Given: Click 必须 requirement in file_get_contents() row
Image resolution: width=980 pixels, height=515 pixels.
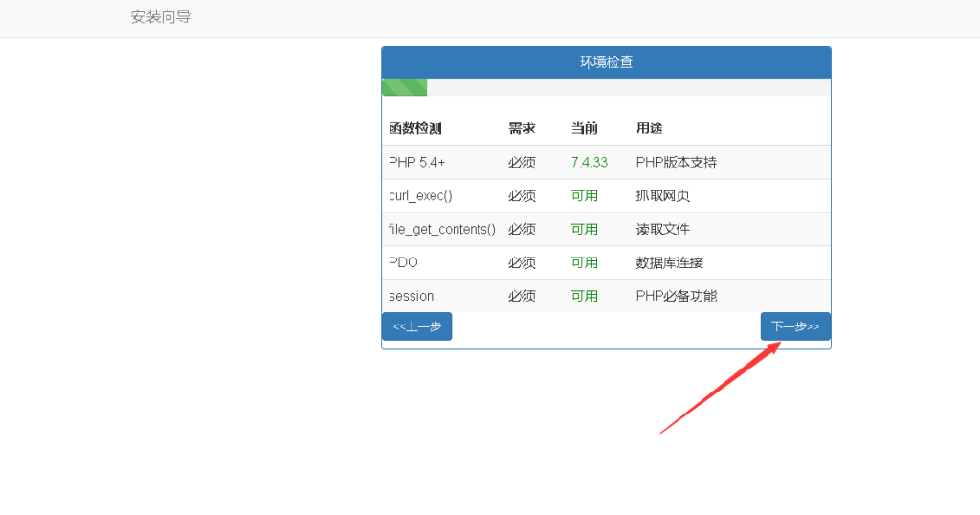Looking at the screenshot, I should click(522, 230).
